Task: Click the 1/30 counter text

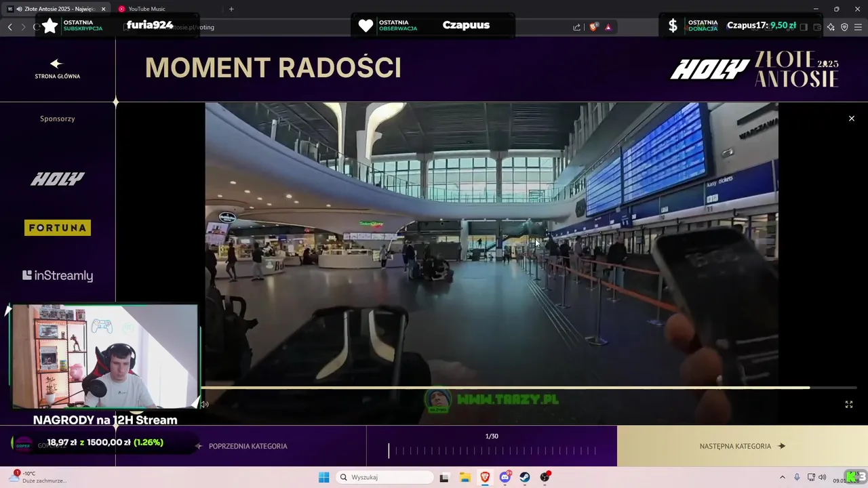Action: click(492, 436)
